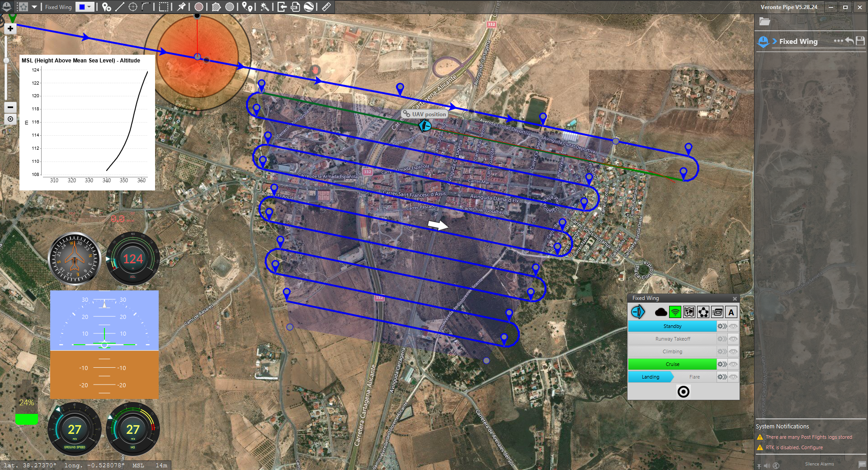Save configuration with the floppy disk icon
Screen dimensions: 868x470
(x=860, y=41)
